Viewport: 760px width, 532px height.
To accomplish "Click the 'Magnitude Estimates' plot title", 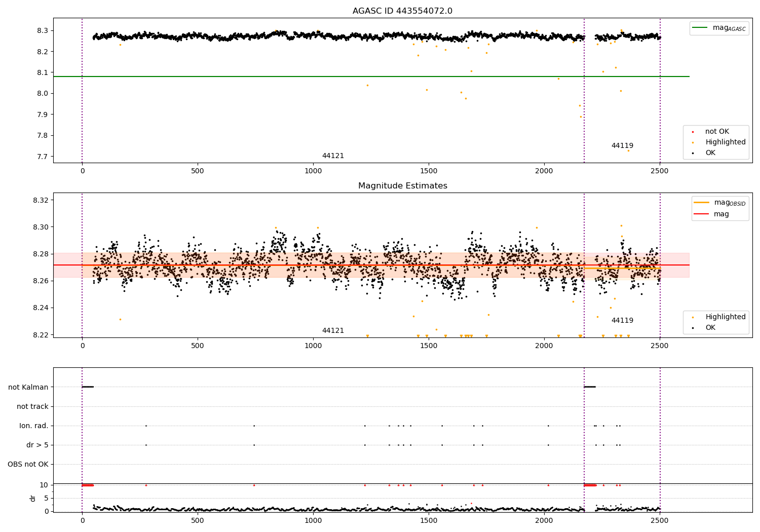I will pyautogui.click(x=402, y=186).
